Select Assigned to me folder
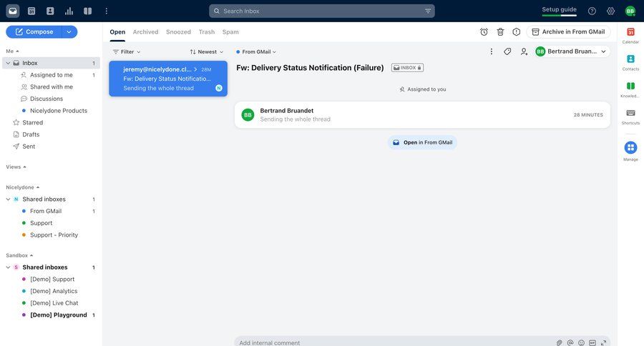 pyautogui.click(x=51, y=74)
